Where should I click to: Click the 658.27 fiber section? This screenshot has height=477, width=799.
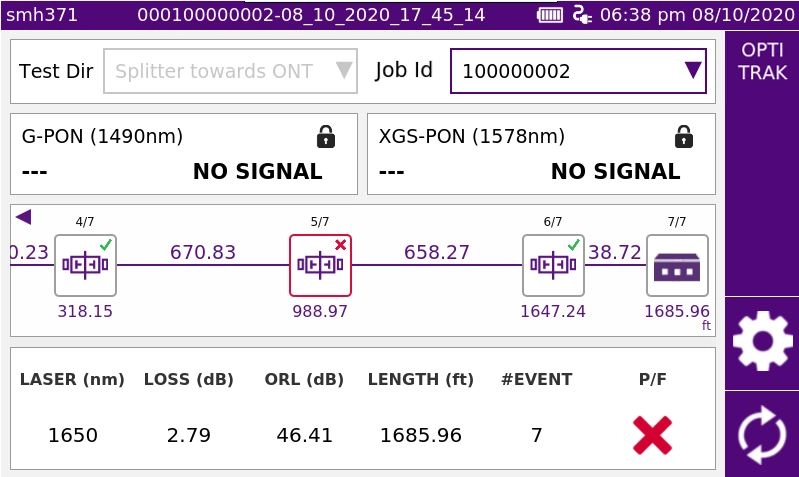(x=437, y=253)
